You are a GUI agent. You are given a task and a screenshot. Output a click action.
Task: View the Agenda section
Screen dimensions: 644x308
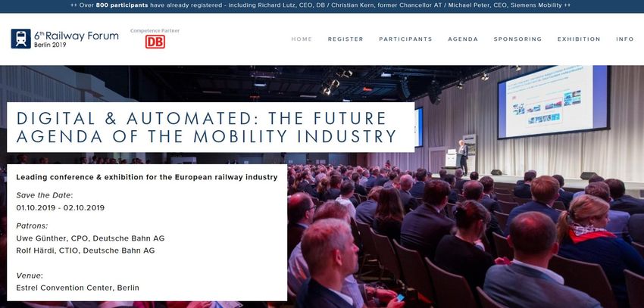[x=463, y=39]
